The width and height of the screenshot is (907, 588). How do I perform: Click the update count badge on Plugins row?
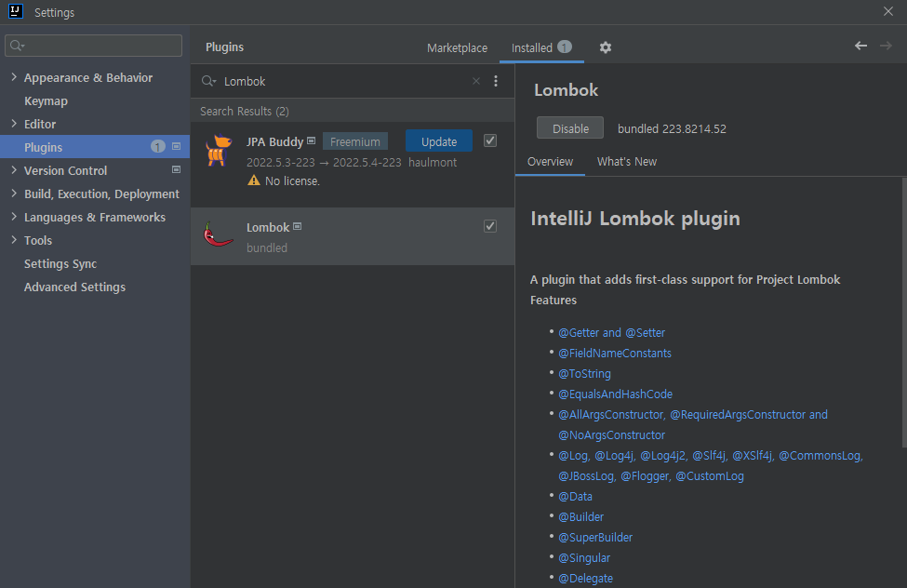pyautogui.click(x=158, y=146)
